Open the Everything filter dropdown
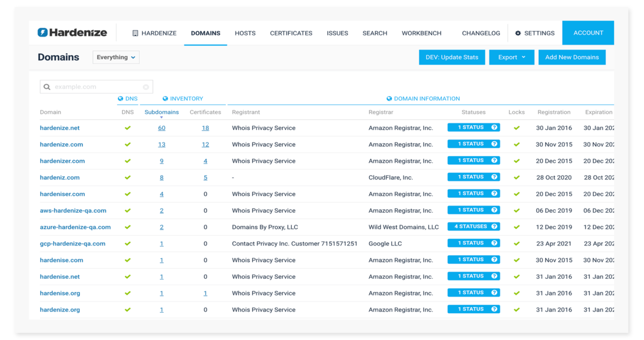Screen dimensions: 644x340 click(x=116, y=57)
